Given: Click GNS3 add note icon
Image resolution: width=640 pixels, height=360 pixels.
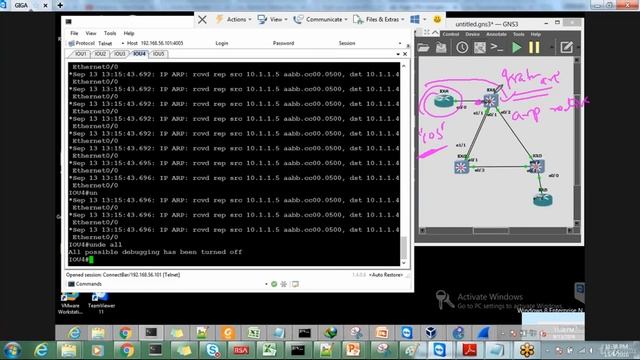Looking at the screenshot, I should [567, 48].
